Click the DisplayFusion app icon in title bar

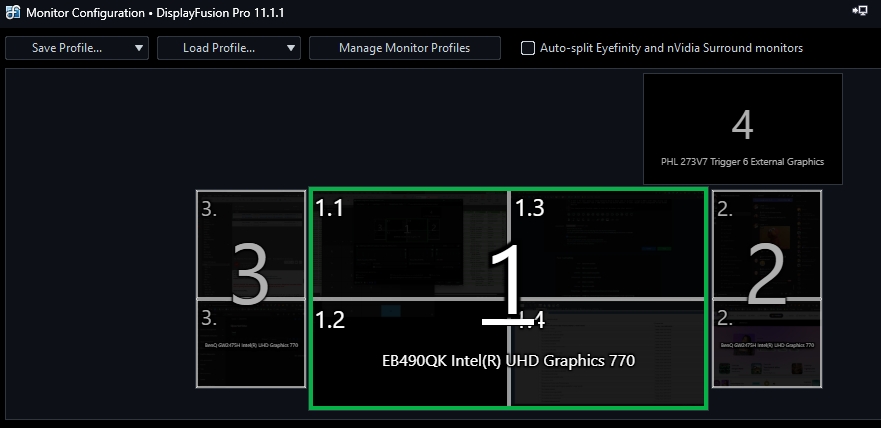coord(12,11)
